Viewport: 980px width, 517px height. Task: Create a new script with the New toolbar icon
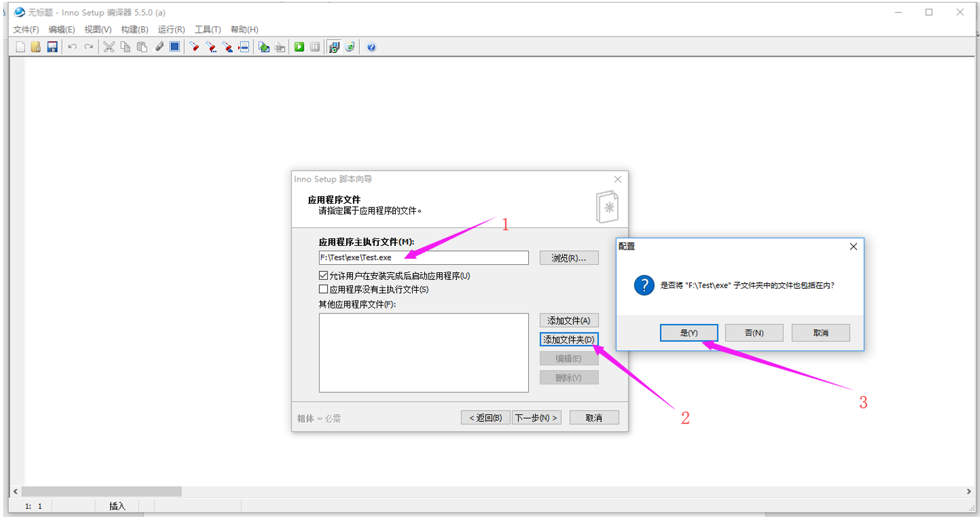[20, 47]
